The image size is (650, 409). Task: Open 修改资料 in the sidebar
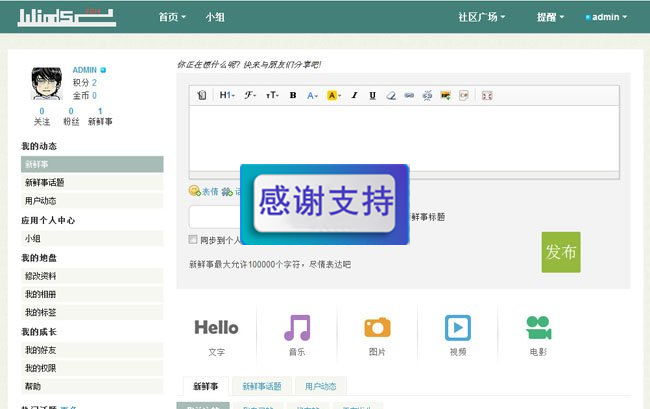[92, 276]
